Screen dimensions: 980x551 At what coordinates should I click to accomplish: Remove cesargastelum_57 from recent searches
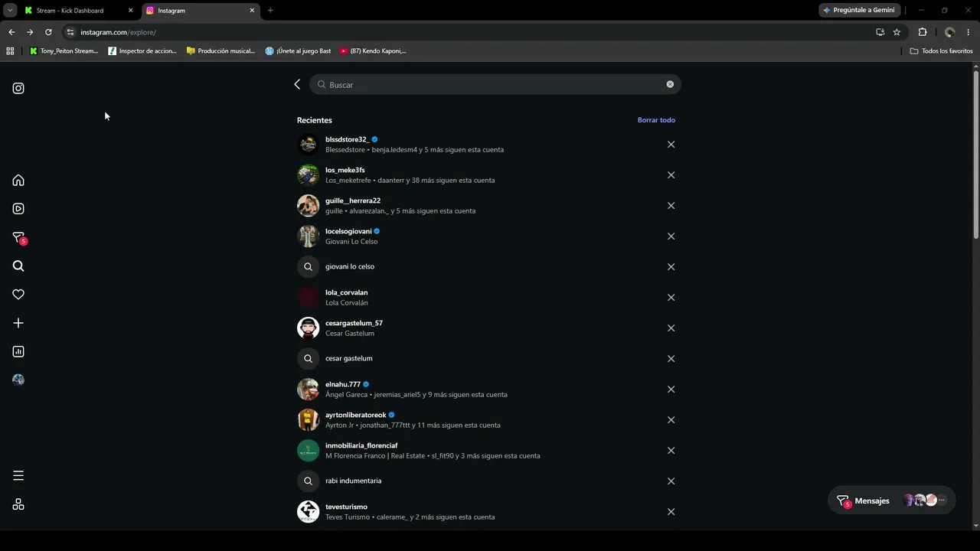(671, 328)
